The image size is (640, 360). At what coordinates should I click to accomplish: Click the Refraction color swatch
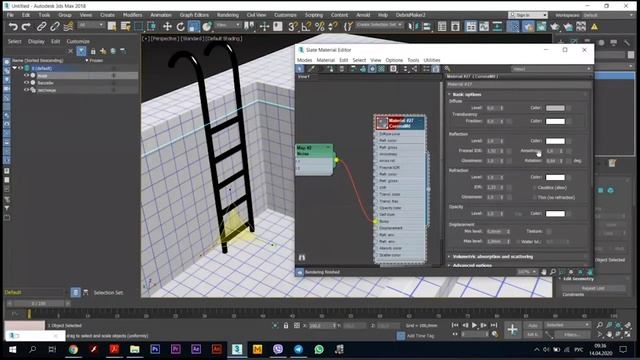[555, 177]
